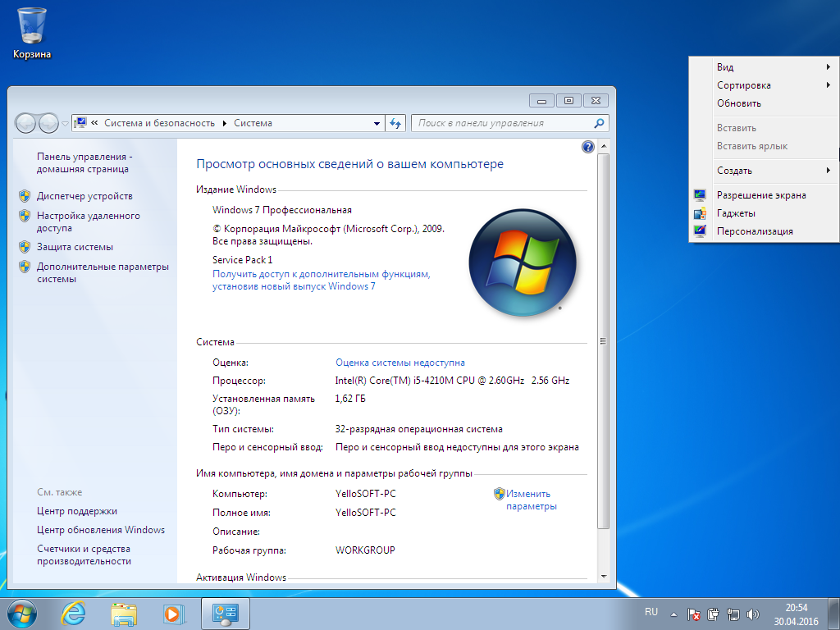Launch Windows Media Player from taskbar
This screenshot has width=840, height=630.
174,614
